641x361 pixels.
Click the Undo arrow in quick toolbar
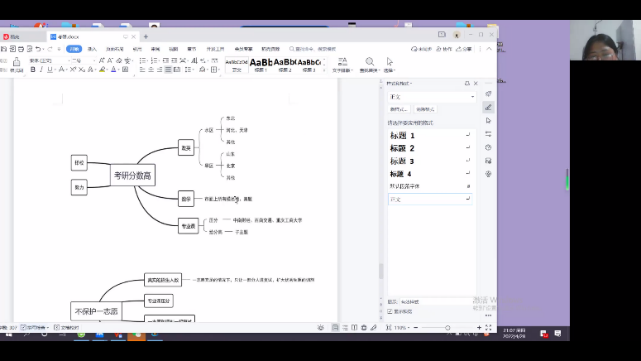point(38,49)
